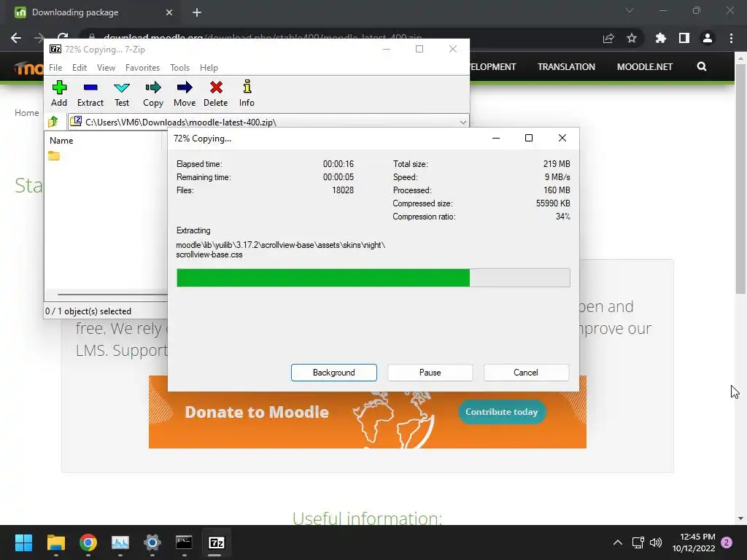Screen dimensions: 747x560
Task: Open the Chrome profile avatar
Action: [708, 38]
